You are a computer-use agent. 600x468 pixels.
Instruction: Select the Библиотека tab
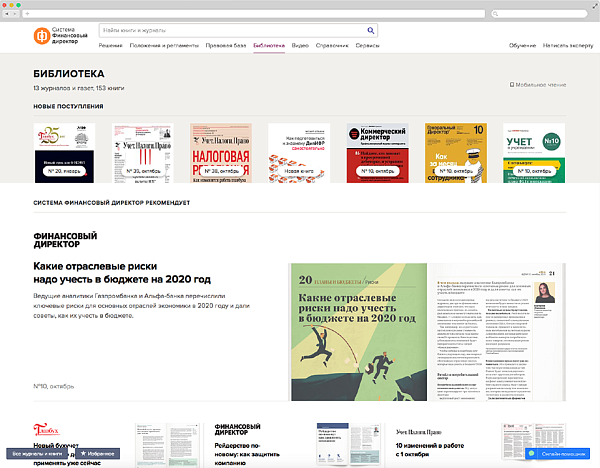tap(269, 46)
